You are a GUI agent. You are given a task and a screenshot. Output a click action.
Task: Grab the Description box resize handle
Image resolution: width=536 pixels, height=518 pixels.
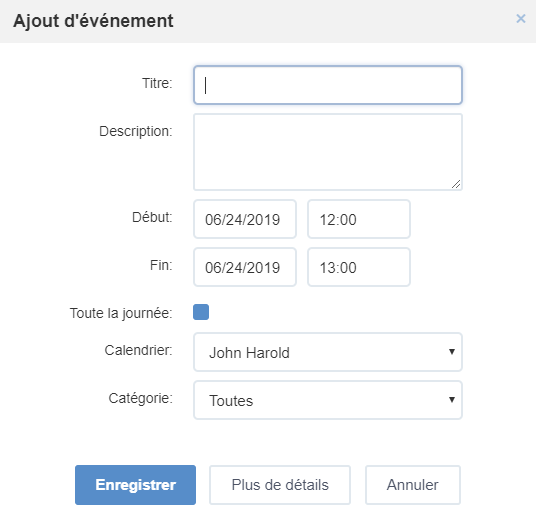coord(456,184)
